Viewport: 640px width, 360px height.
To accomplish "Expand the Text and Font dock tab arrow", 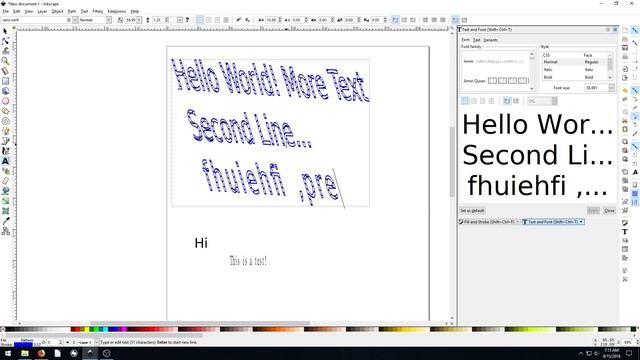I will pyautogui.click(x=581, y=222).
